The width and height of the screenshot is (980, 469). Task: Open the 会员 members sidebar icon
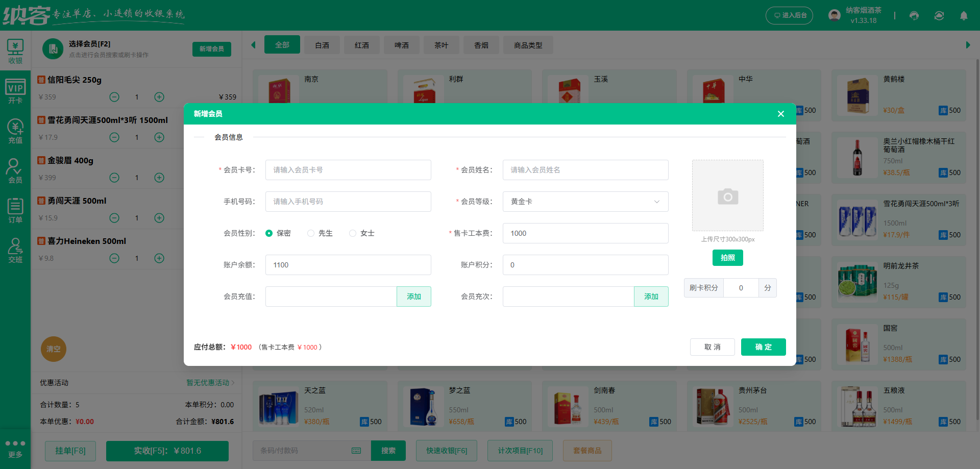(15, 170)
